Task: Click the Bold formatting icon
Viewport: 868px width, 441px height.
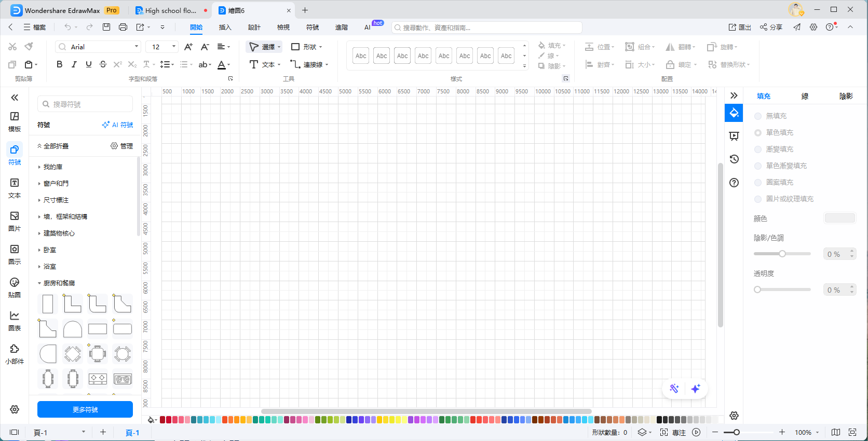Action: pos(59,64)
